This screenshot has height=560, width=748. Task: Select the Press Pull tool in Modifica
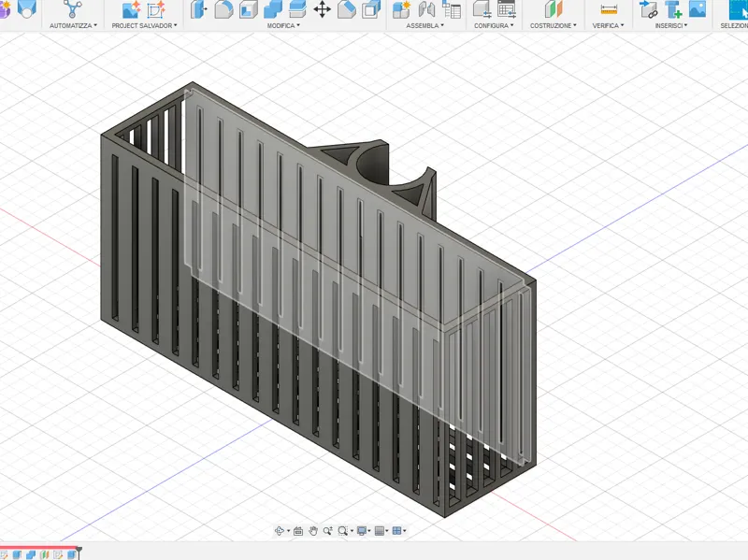[198, 9]
